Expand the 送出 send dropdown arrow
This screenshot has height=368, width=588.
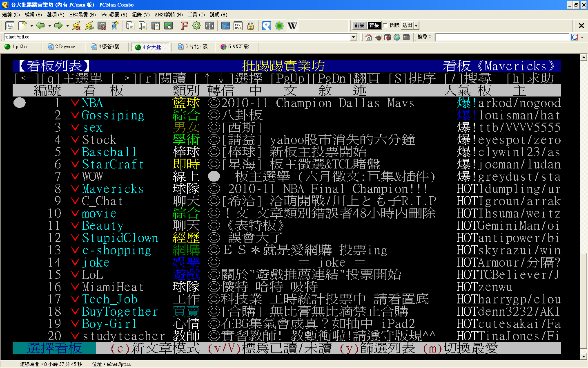coord(416,26)
